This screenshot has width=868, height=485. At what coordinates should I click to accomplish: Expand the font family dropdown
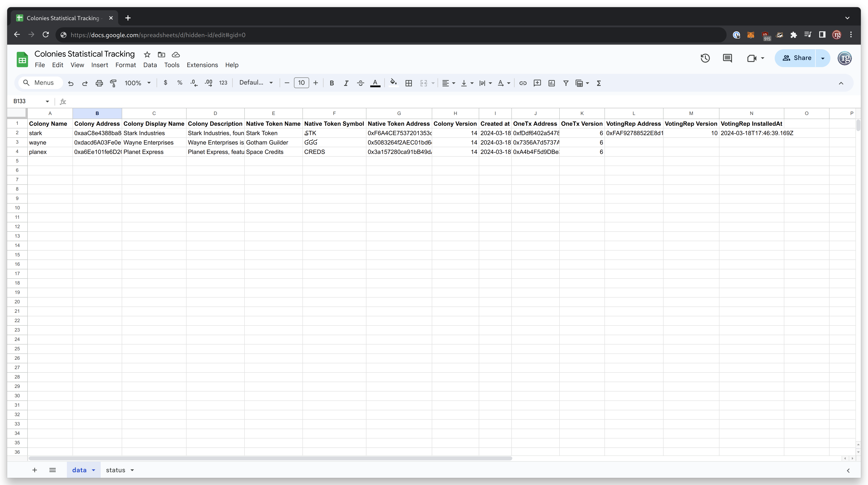coord(256,83)
